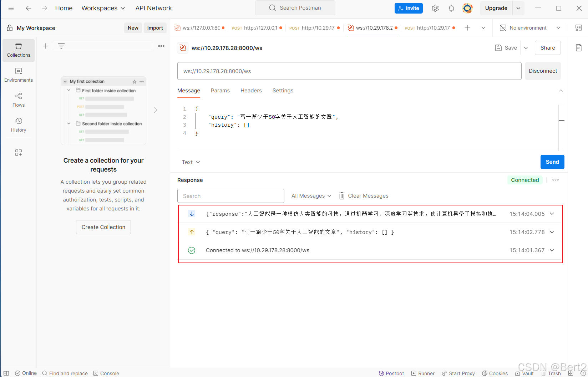Open response more options ellipsis
Screen dimensions: 588x377
point(556,180)
